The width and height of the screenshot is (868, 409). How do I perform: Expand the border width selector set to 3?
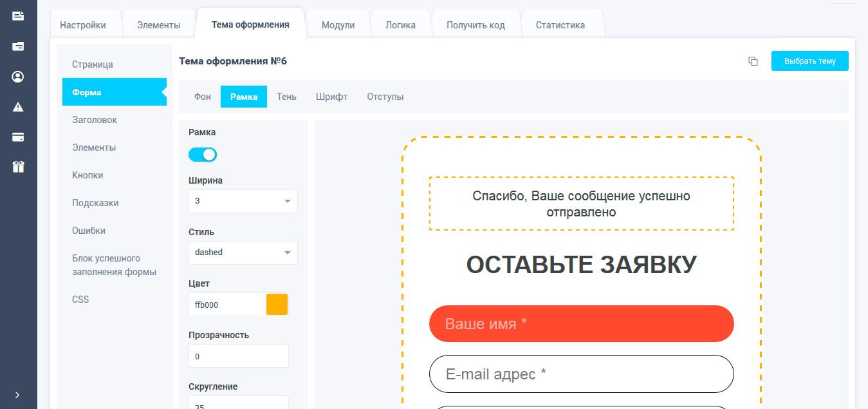[x=243, y=201]
